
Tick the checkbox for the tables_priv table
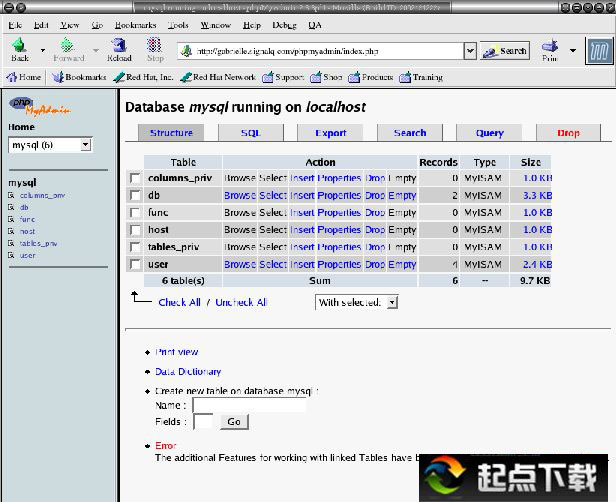135,247
